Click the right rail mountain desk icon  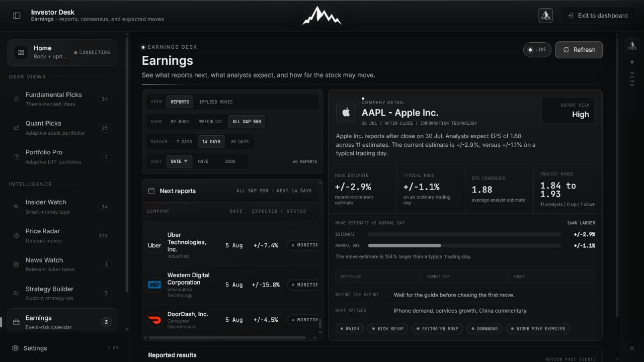point(632,46)
